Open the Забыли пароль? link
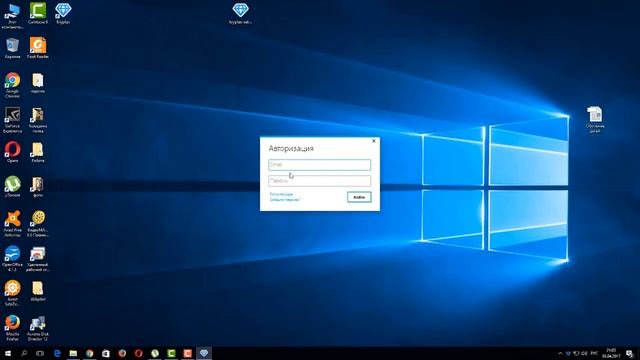The height and width of the screenshot is (360, 640). click(x=285, y=200)
